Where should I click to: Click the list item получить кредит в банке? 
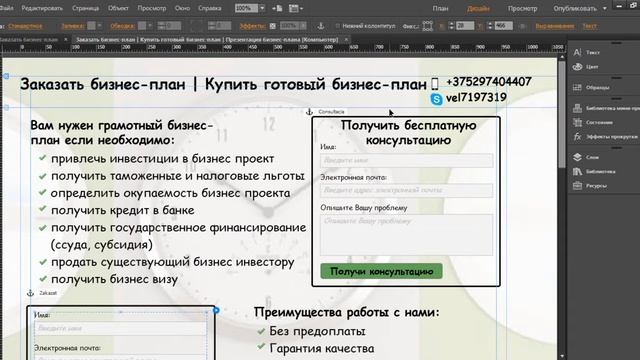tap(122, 210)
